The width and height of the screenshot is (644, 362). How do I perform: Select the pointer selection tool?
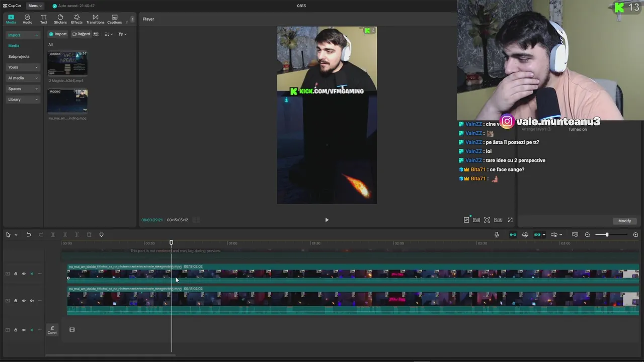(8, 235)
